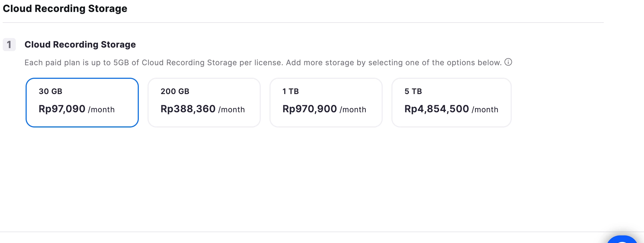Click the "30 GB" capacity label
644x243 pixels.
tap(51, 91)
